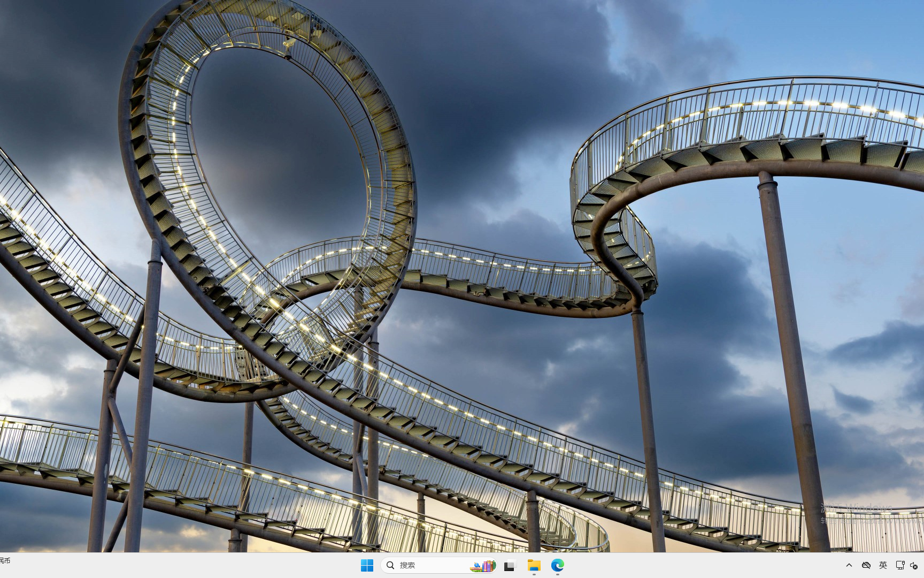Open the Windows Start menu

click(x=367, y=565)
